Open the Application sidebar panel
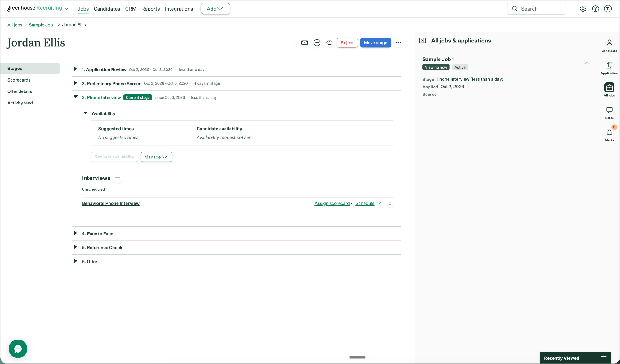Viewport: 620px width, 364px height. point(609,68)
